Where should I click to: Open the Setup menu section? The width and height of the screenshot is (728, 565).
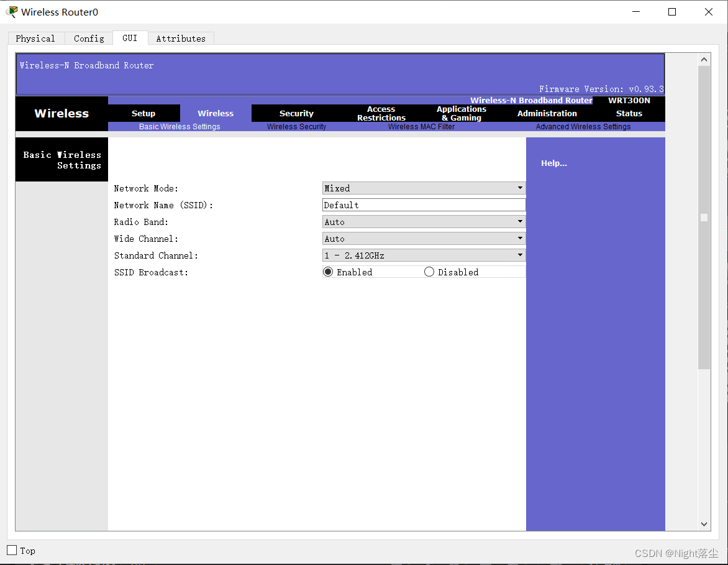(x=143, y=113)
